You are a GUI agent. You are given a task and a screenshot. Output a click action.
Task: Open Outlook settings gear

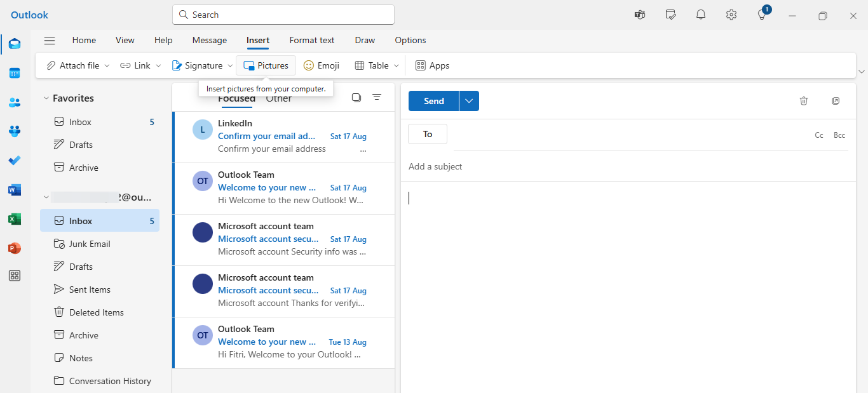tap(731, 14)
